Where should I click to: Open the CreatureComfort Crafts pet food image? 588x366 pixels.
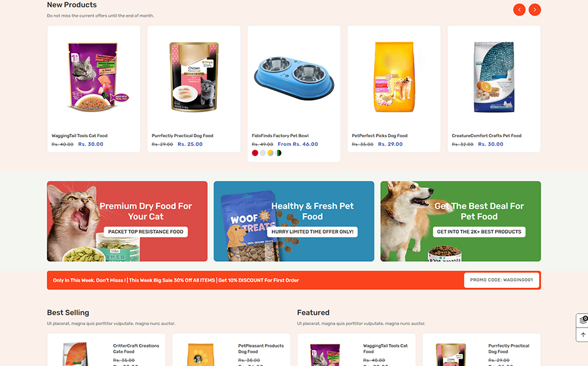[494, 77]
